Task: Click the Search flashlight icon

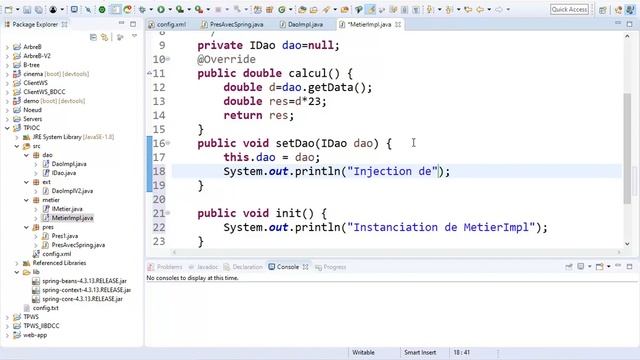Action: click(x=326, y=9)
